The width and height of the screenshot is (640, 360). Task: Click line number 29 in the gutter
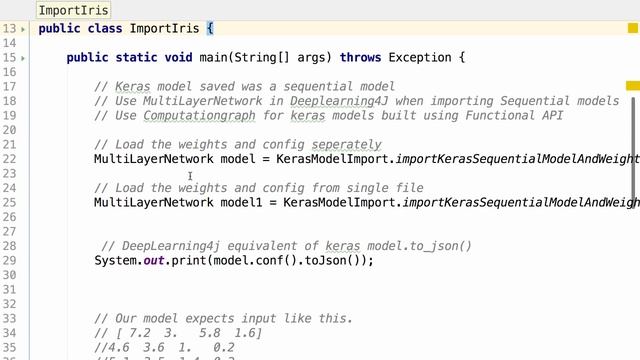[9, 261]
